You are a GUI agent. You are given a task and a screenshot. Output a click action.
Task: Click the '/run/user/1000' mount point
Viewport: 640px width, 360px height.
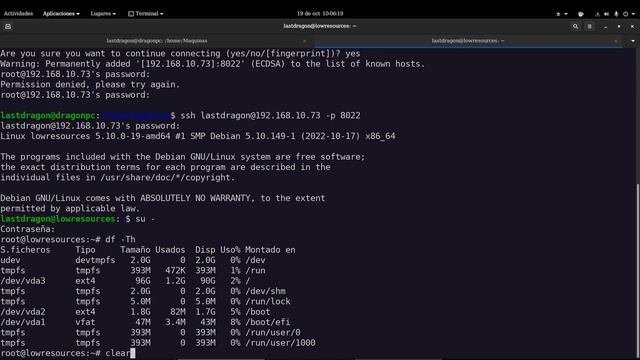click(x=280, y=343)
